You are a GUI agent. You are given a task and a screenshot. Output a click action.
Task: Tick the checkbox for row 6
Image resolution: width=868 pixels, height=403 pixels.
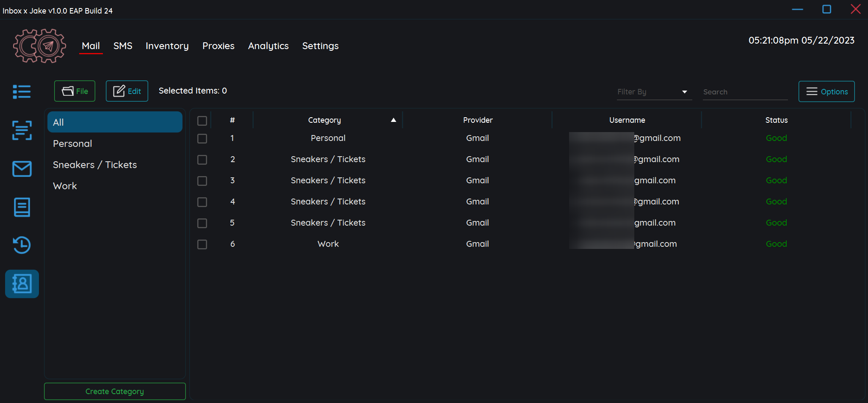tap(202, 245)
